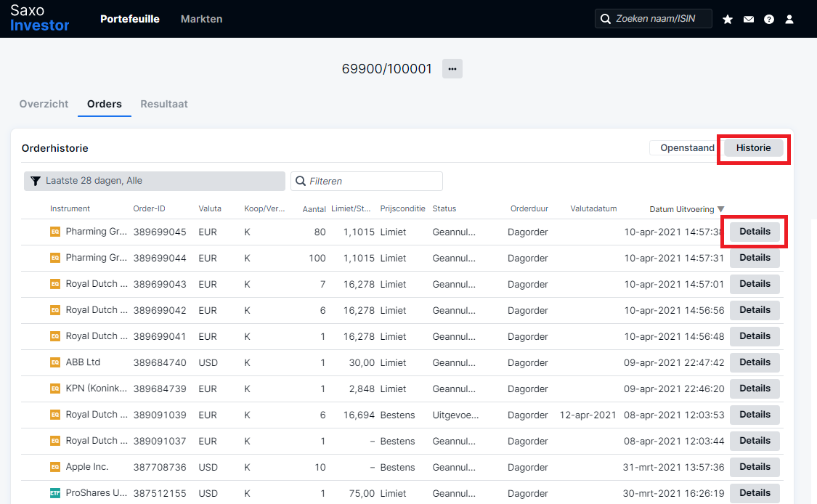817x504 pixels.
Task: Click EQ icon of order 389699044
Action: coord(54,258)
